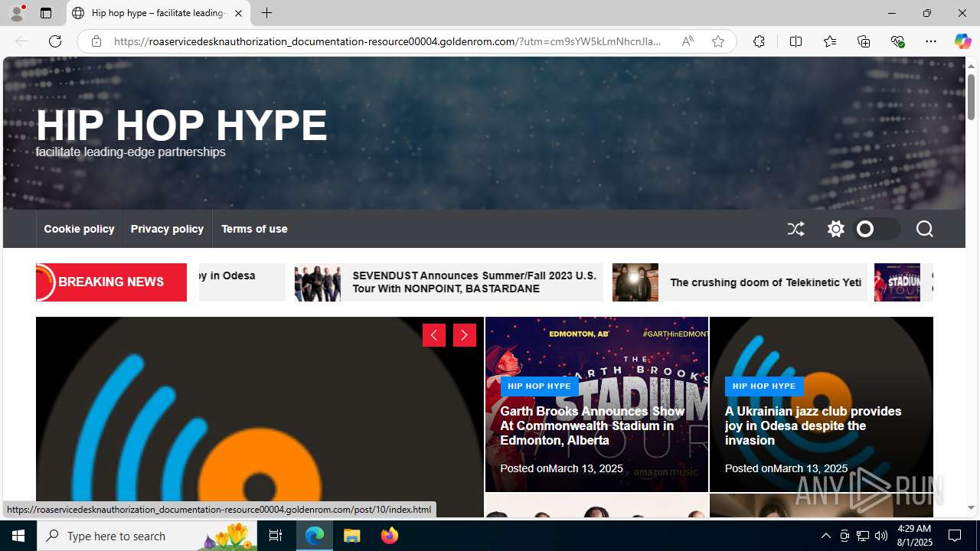Add page to favorites star icon

pos(718,41)
